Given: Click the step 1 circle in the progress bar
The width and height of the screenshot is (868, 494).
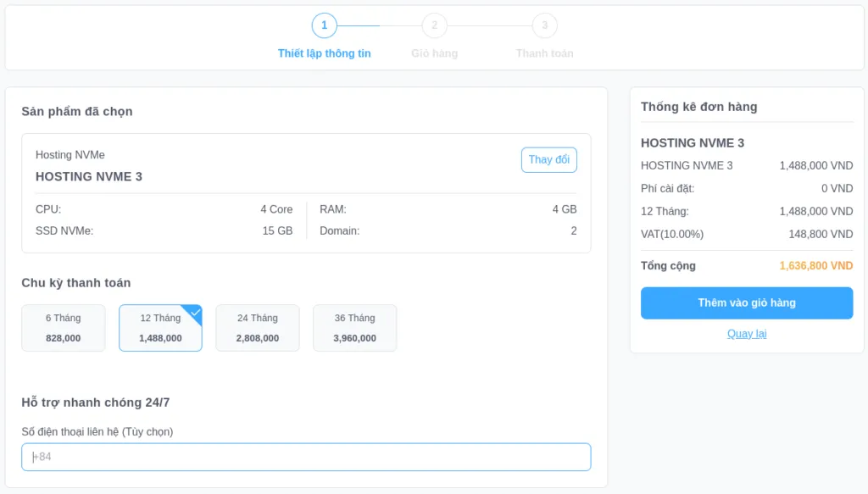Looking at the screenshot, I should pos(324,25).
